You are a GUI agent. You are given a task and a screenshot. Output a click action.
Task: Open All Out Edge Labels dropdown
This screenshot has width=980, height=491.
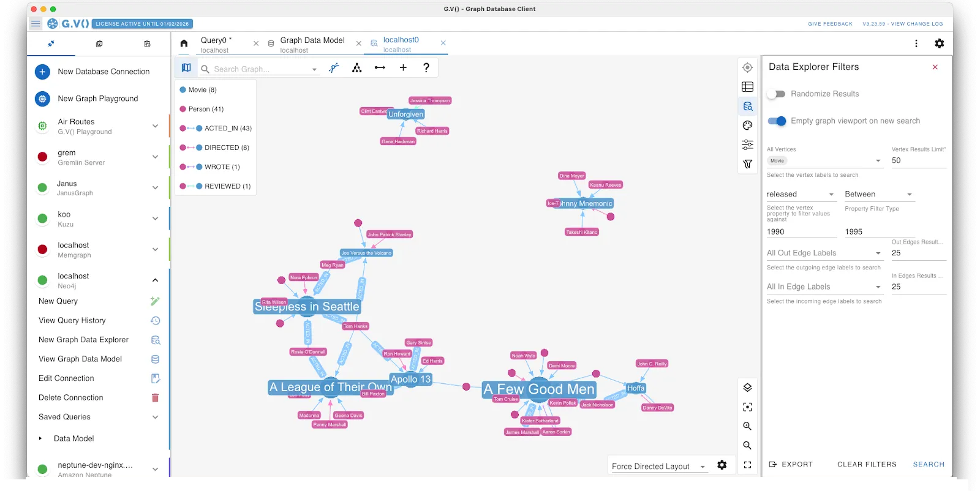pyautogui.click(x=824, y=253)
